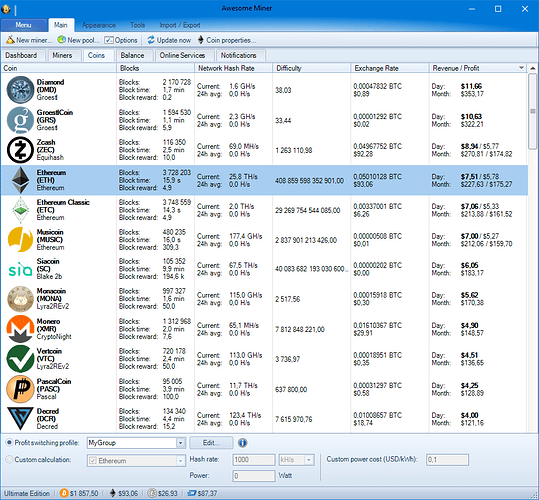Click the Monero coin logo
The width and height of the screenshot is (539, 500).
tap(20, 329)
